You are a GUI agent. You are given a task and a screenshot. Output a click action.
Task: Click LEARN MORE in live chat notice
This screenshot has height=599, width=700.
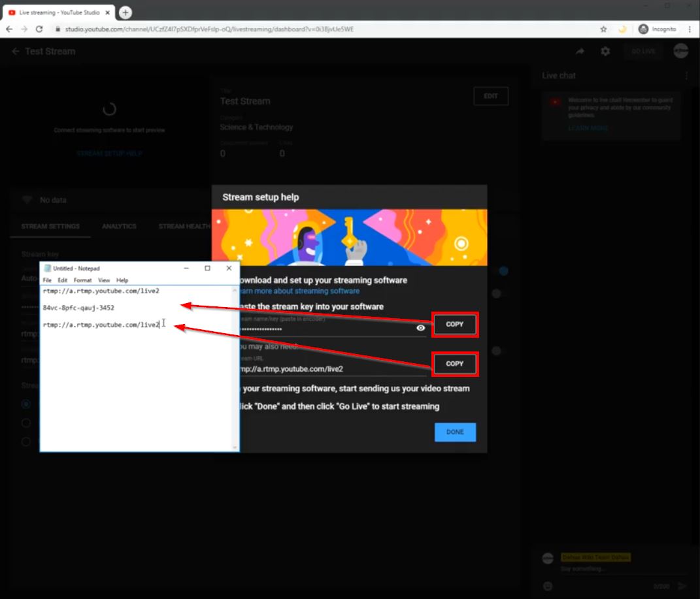click(588, 128)
